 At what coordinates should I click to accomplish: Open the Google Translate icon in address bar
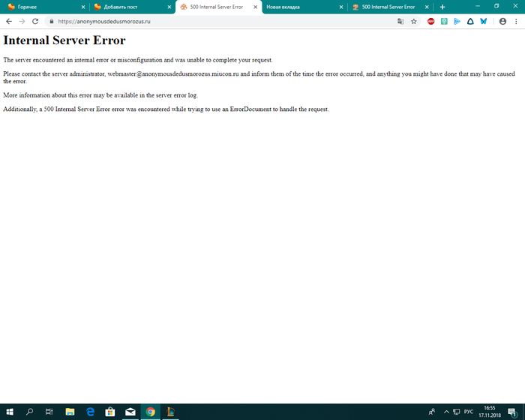(400, 22)
